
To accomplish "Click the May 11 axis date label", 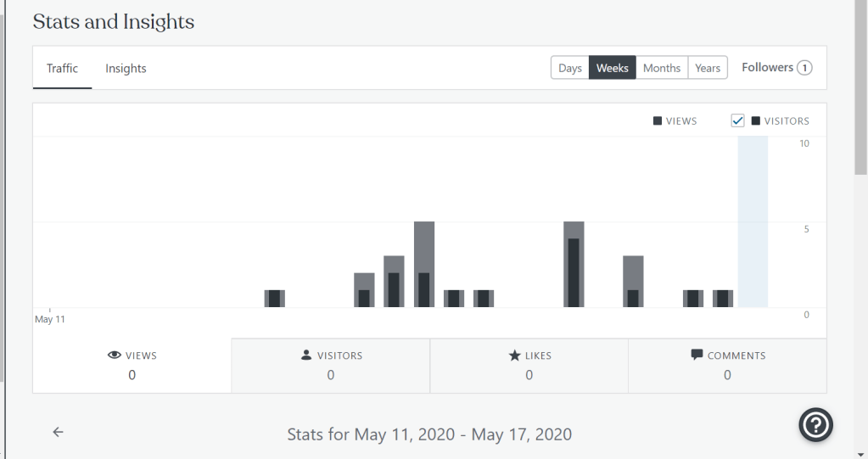I will point(50,319).
